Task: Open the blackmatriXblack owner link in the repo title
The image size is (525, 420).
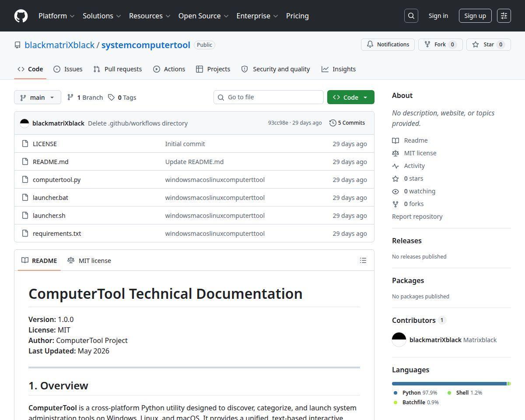Action: tap(59, 45)
